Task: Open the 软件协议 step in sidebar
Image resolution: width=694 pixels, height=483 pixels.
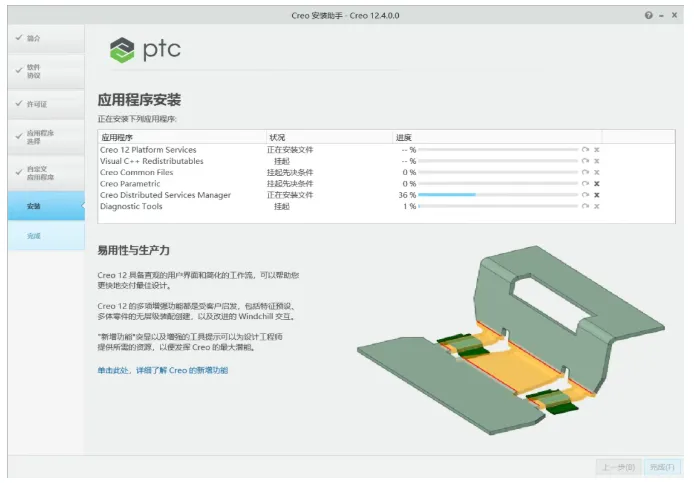Action: (x=46, y=71)
